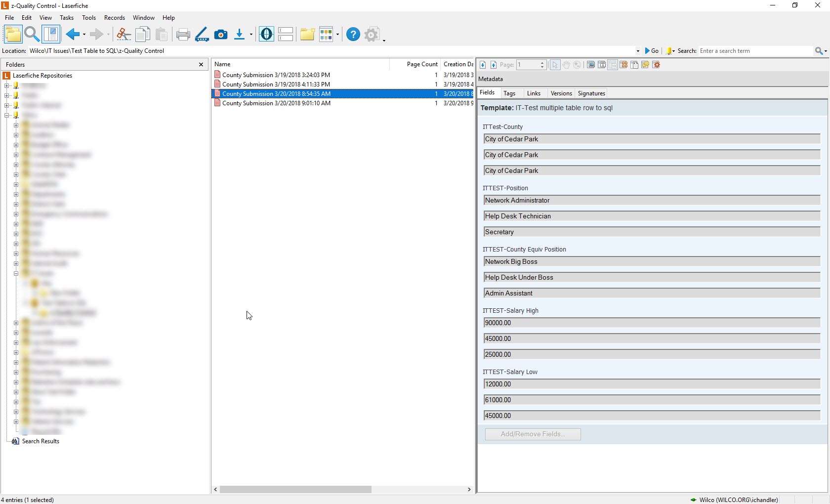
Task: Click the New Folder toolbar icon
Action: tap(307, 35)
